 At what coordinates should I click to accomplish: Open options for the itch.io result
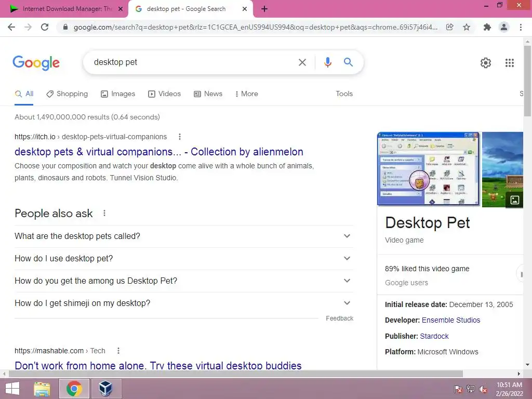click(179, 137)
